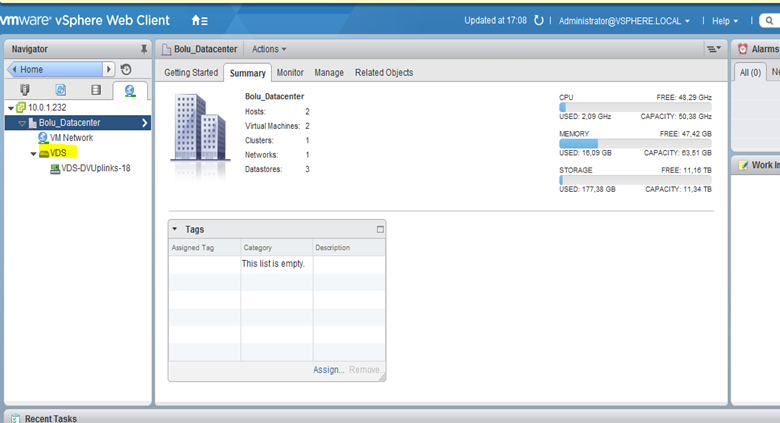Viewport: 780px width, 423px height.
Task: Select the Summary tab
Action: [247, 73]
